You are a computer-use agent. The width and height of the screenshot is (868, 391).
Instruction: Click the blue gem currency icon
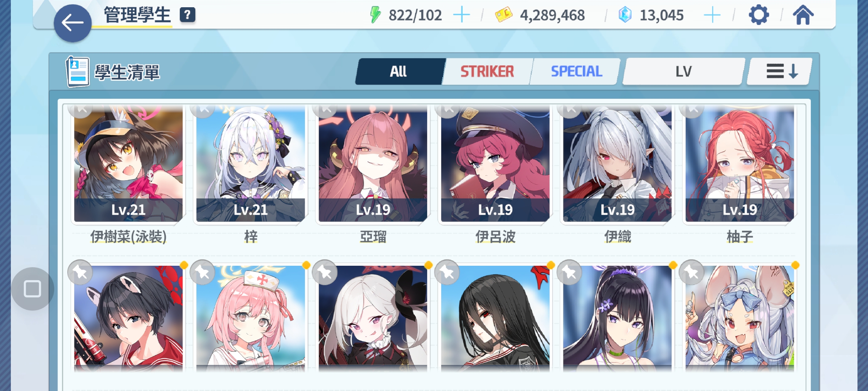625,15
